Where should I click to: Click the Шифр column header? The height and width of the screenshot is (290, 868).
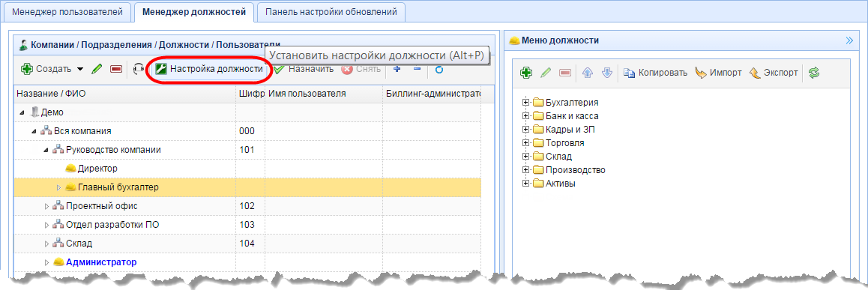click(251, 94)
